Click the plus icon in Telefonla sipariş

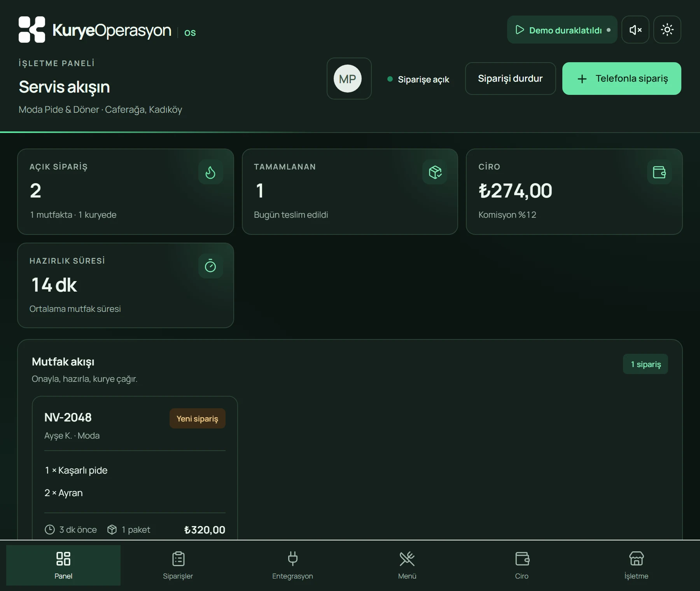point(582,79)
